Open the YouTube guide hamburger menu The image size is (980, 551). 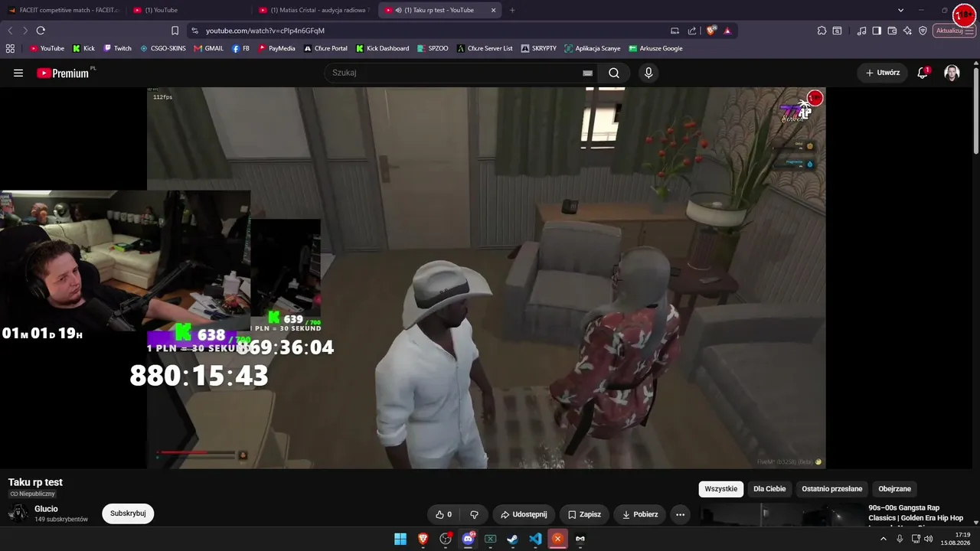pyautogui.click(x=18, y=73)
